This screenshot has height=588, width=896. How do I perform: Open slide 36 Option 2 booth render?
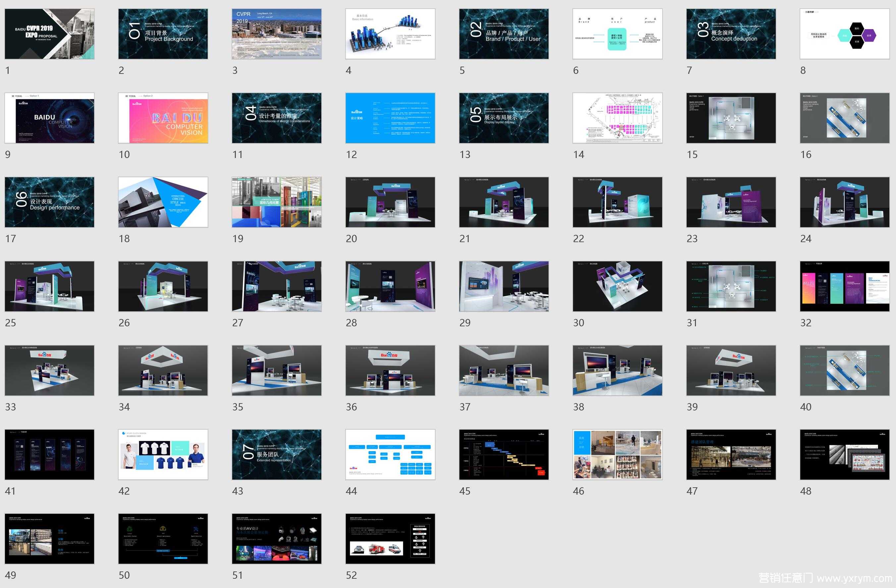pyautogui.click(x=391, y=370)
